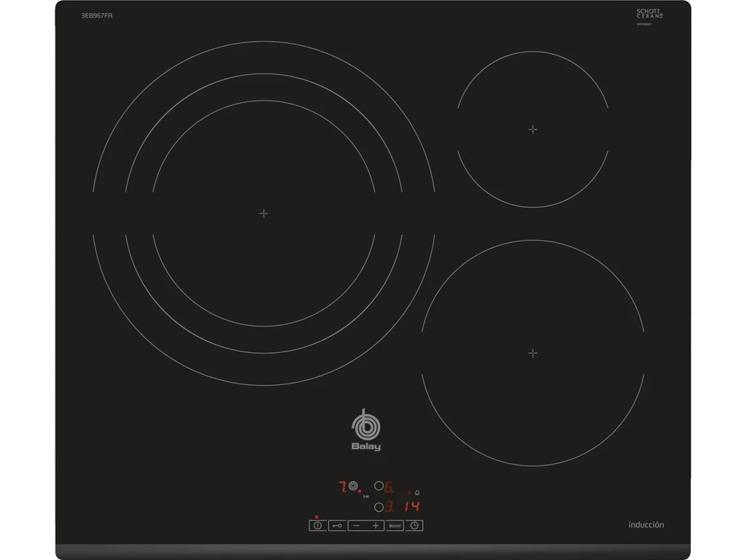Tap the bell alarm indicator icon
The height and width of the screenshot is (560, 747).
(x=418, y=493)
